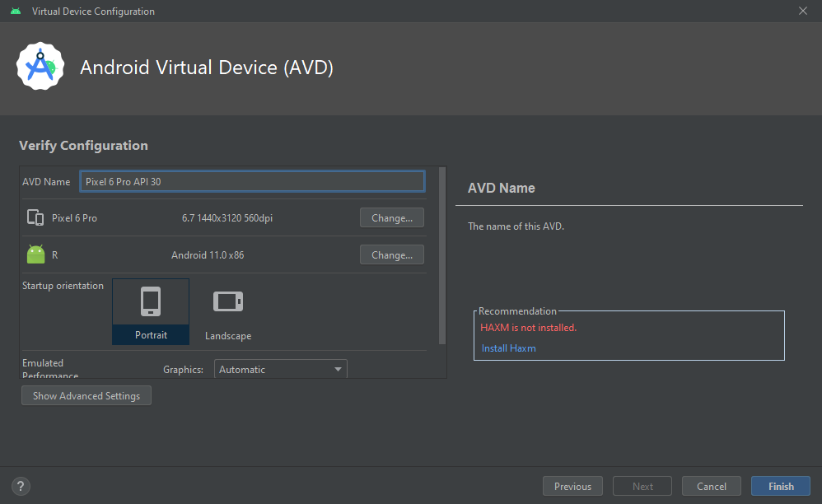
Task: Open help with the question mark button
Action: point(21,486)
